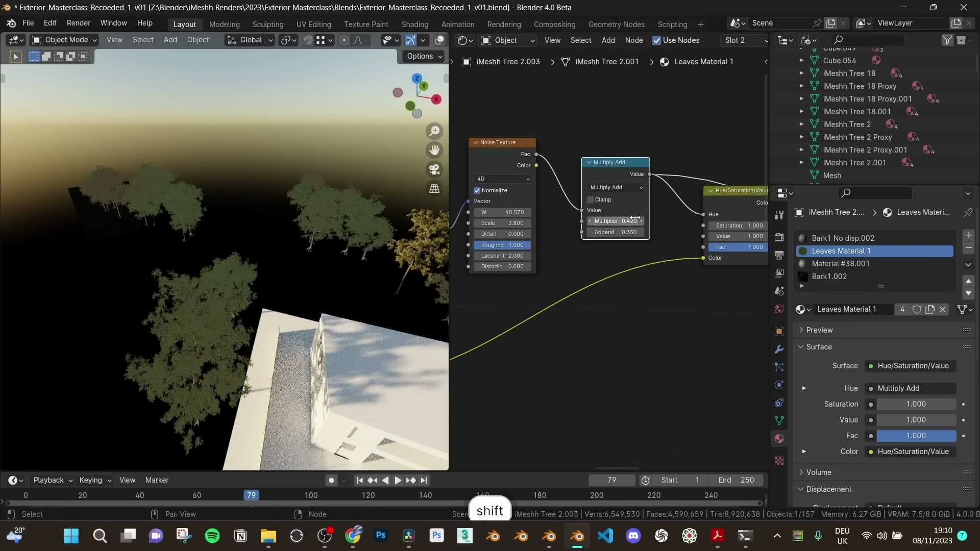Open the Render menu
980x551 pixels.
coord(78,23)
